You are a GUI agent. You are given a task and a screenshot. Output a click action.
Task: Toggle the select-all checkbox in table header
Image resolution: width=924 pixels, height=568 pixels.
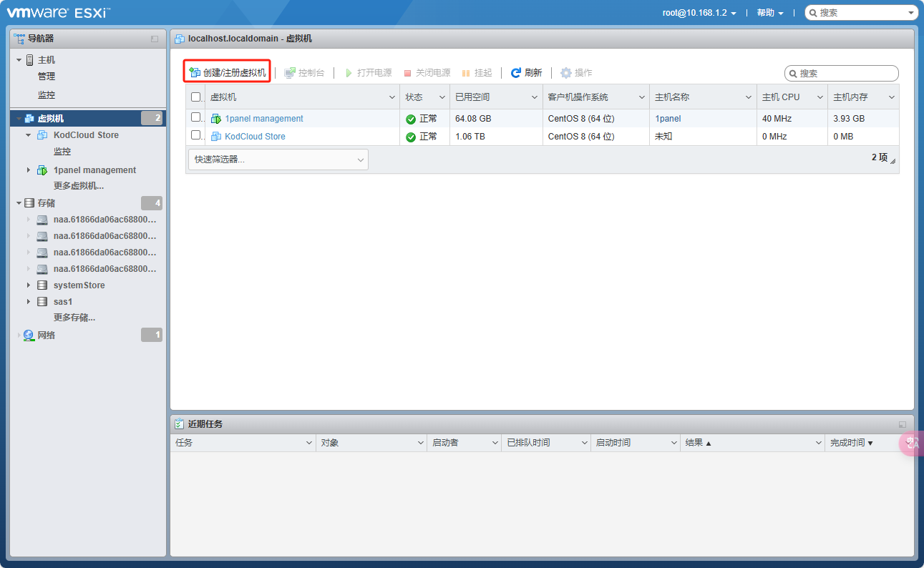click(x=196, y=97)
